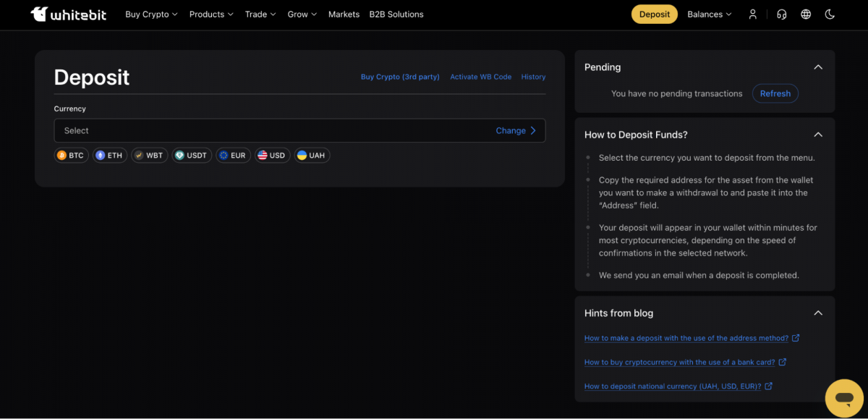
Task: Go to the Markets page
Action: coord(344,14)
